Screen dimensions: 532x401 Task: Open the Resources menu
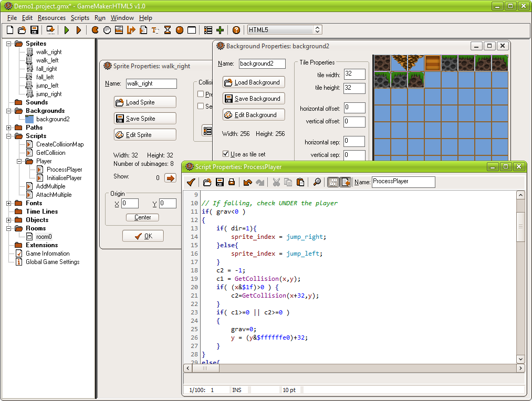(52, 17)
